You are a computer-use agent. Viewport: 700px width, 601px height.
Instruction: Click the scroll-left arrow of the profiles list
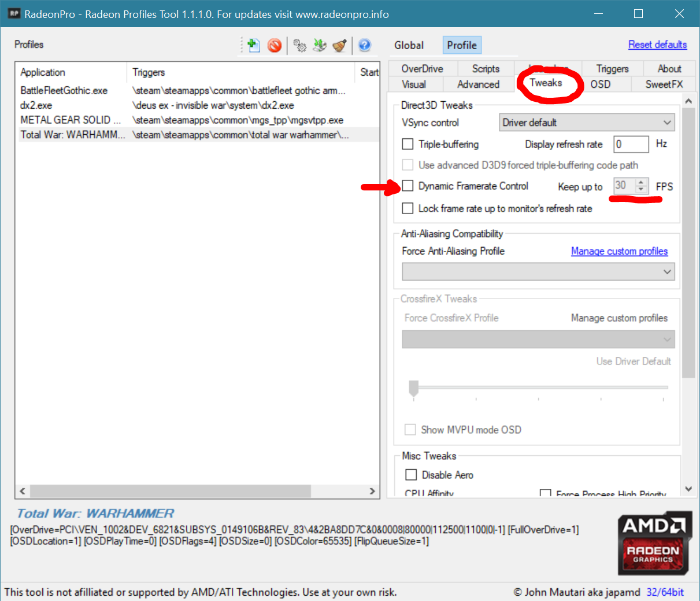(22, 491)
